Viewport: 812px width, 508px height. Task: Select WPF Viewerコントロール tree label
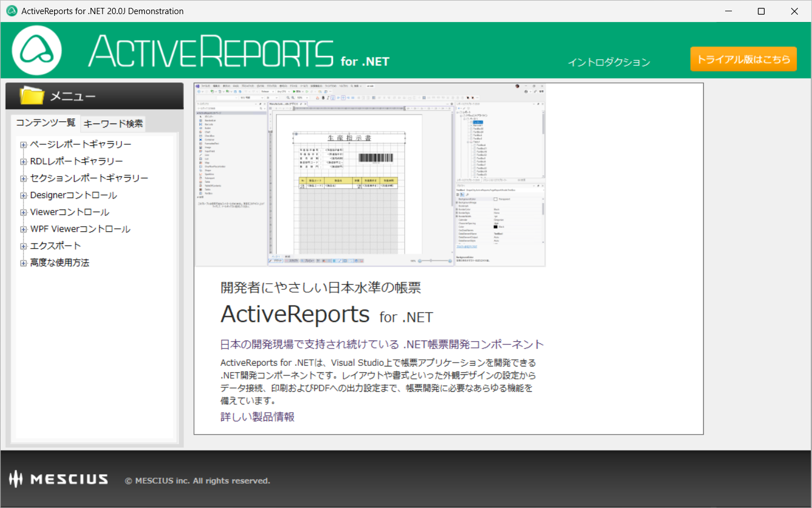coord(80,229)
